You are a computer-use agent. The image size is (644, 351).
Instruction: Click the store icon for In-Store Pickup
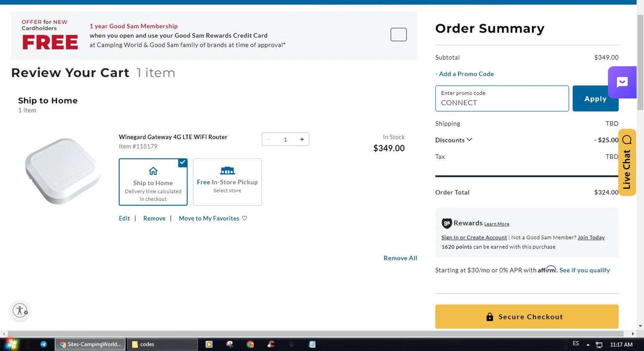tap(227, 170)
